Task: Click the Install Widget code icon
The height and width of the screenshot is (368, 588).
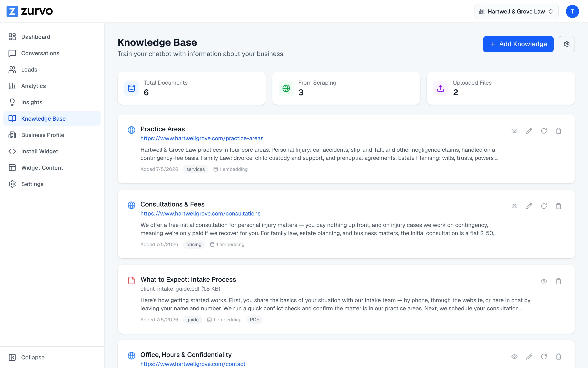Action: pyautogui.click(x=12, y=151)
